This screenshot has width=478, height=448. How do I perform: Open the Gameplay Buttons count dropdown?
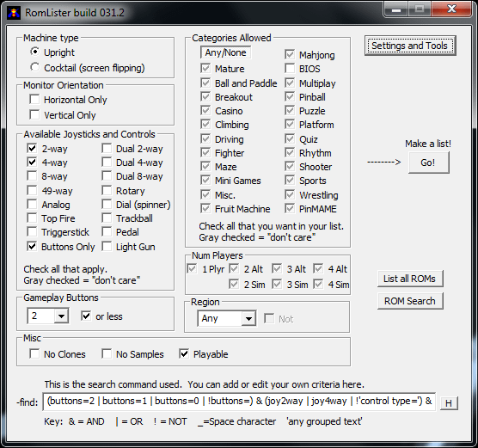pos(61,316)
